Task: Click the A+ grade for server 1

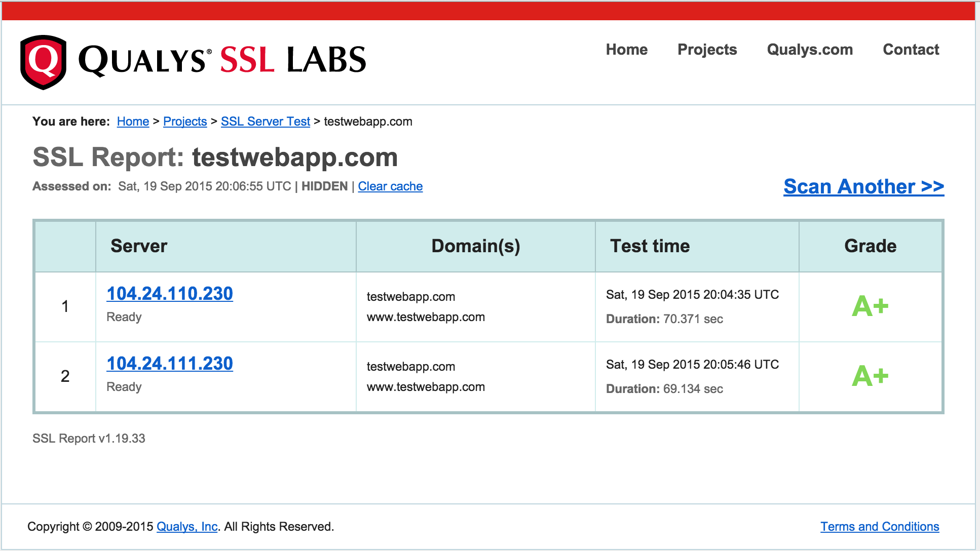Action: [x=870, y=306]
